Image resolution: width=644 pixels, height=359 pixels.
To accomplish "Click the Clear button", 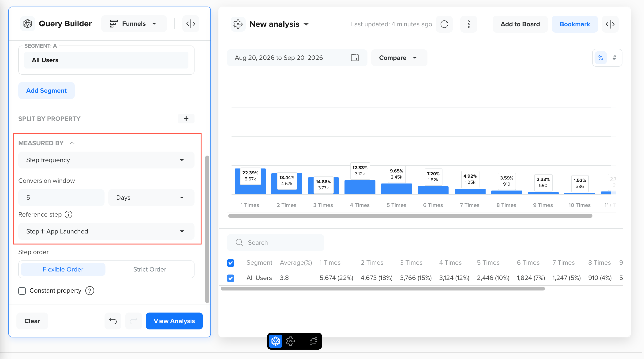I will [x=32, y=321].
